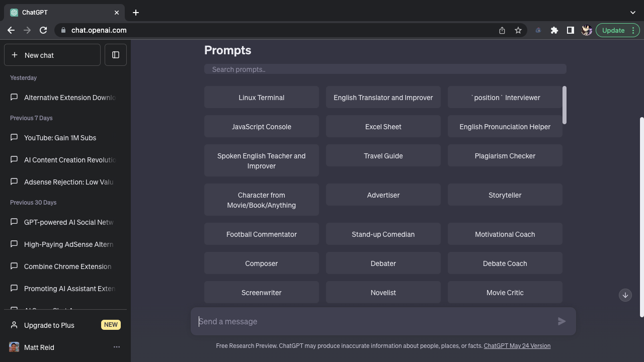The height and width of the screenshot is (362, 644).
Task: Reload the page
Action: pyautogui.click(x=43, y=30)
